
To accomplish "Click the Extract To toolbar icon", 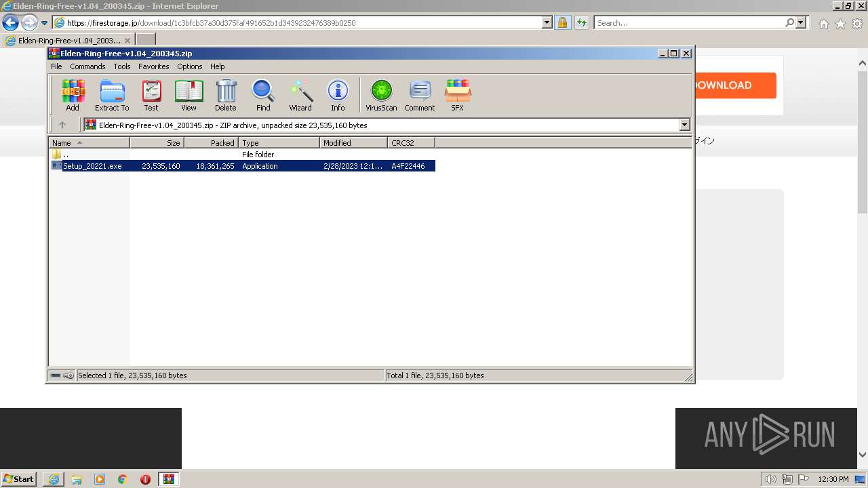I will (x=112, y=95).
